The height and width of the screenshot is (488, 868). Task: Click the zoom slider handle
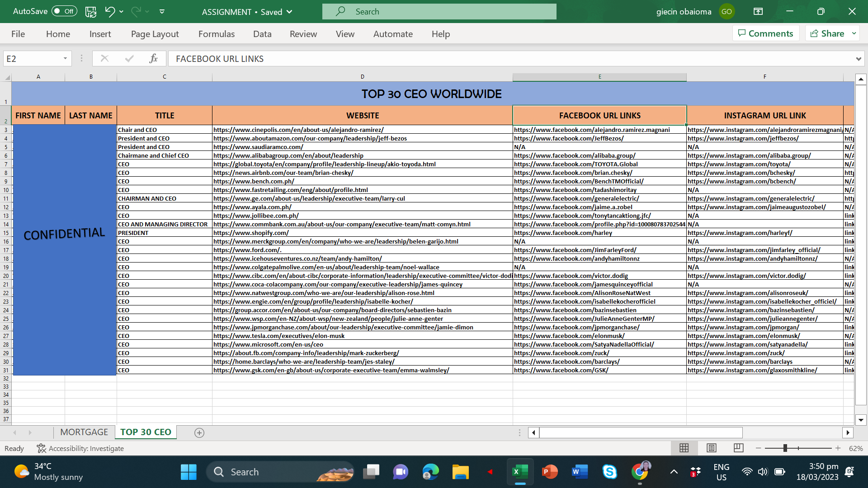click(x=785, y=448)
